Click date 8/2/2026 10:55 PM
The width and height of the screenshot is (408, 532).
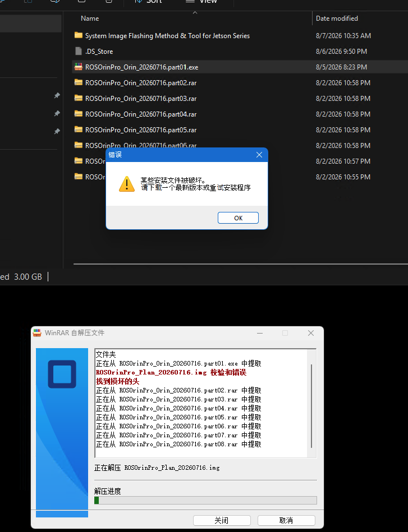tap(343, 177)
